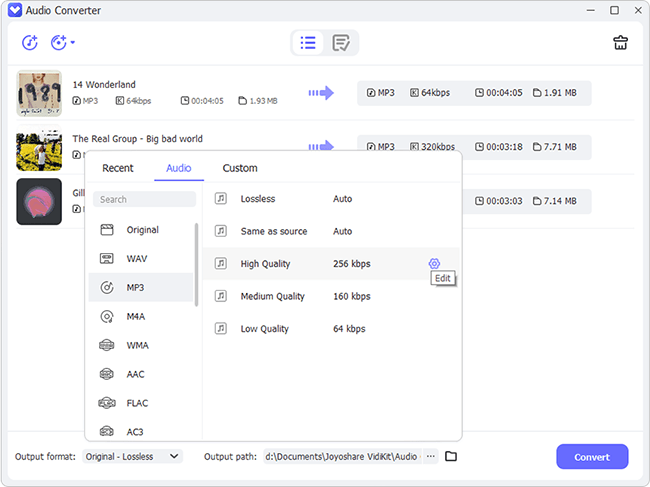Screen dimensions: 650x487
Task: Click The Real Group - Big bad world title
Action: tap(138, 139)
